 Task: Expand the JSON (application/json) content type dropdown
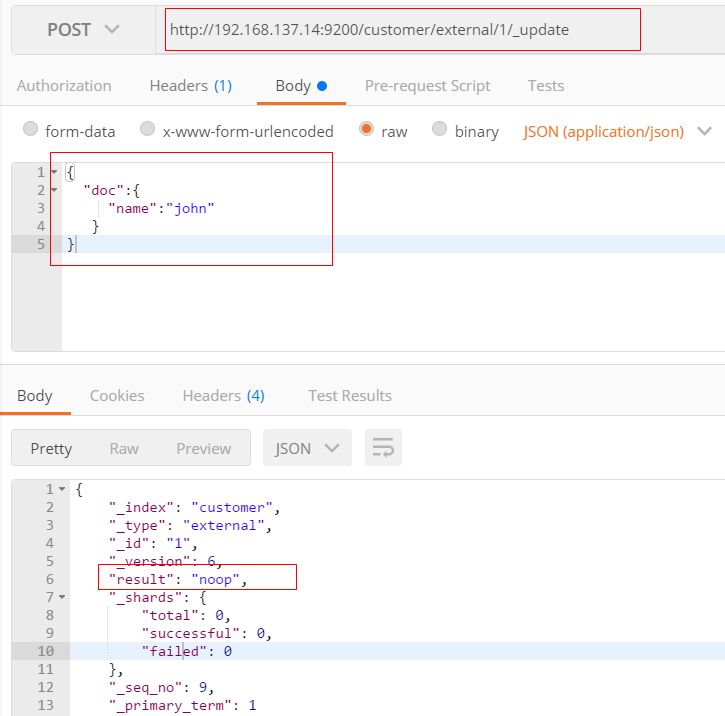pyautogui.click(x=616, y=131)
